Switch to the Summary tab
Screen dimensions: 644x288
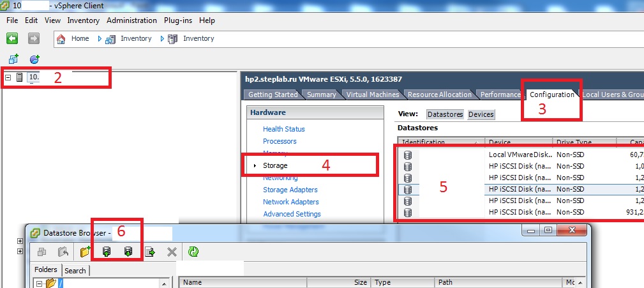coord(321,95)
